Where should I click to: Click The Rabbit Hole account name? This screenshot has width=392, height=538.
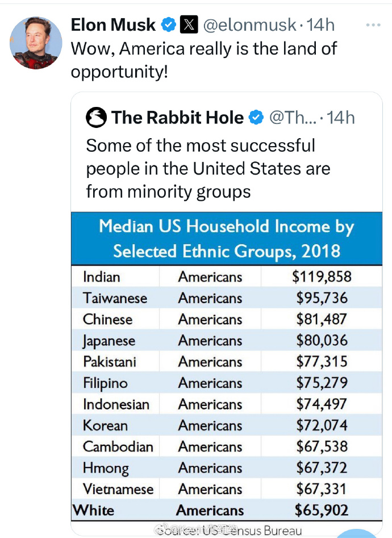(177, 117)
